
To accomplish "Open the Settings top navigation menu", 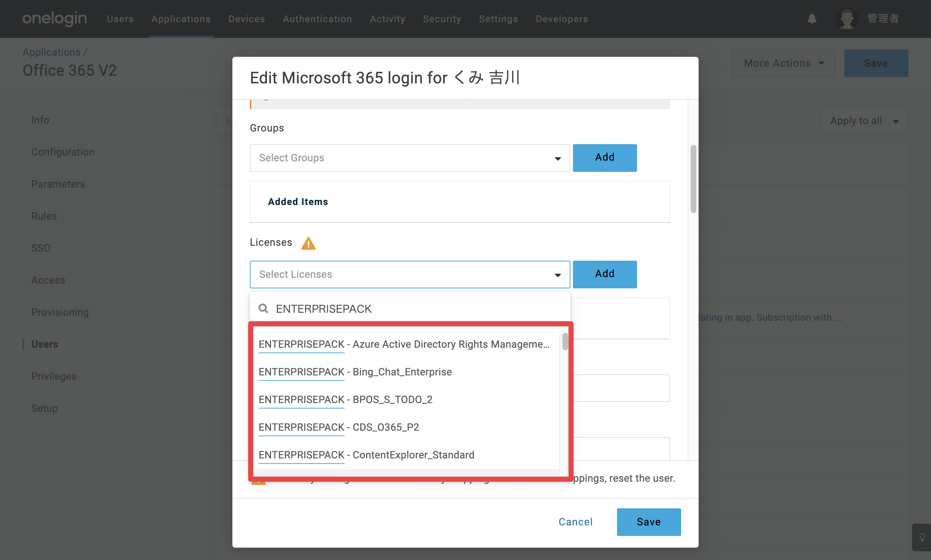I will click(498, 19).
